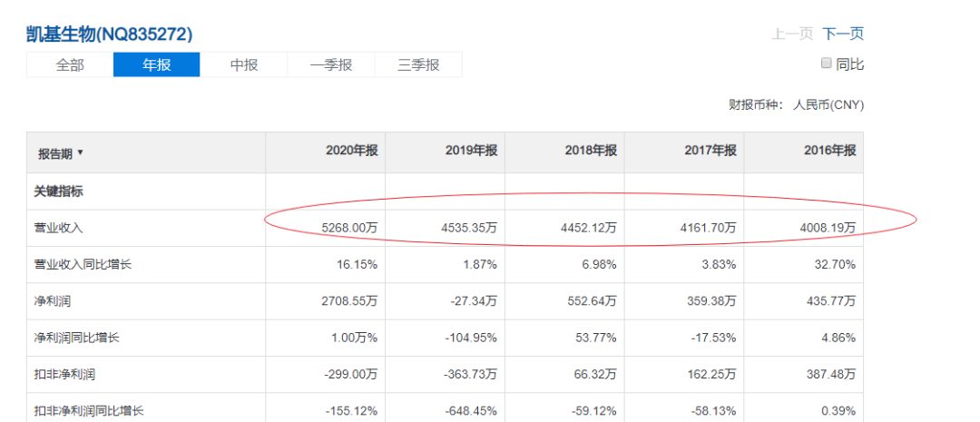Select revenue value 4535.35万
980x422 pixels.
coord(469,228)
